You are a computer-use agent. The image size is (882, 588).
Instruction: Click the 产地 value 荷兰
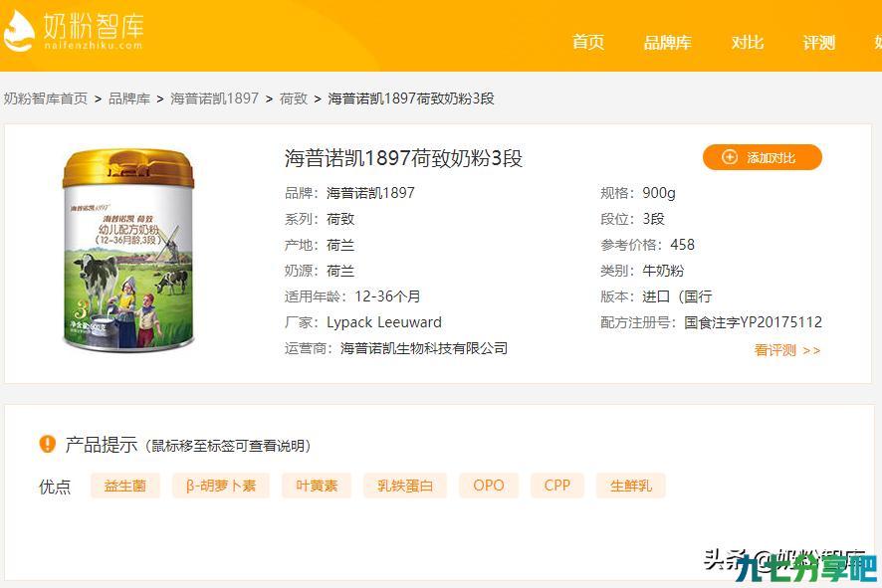340,245
